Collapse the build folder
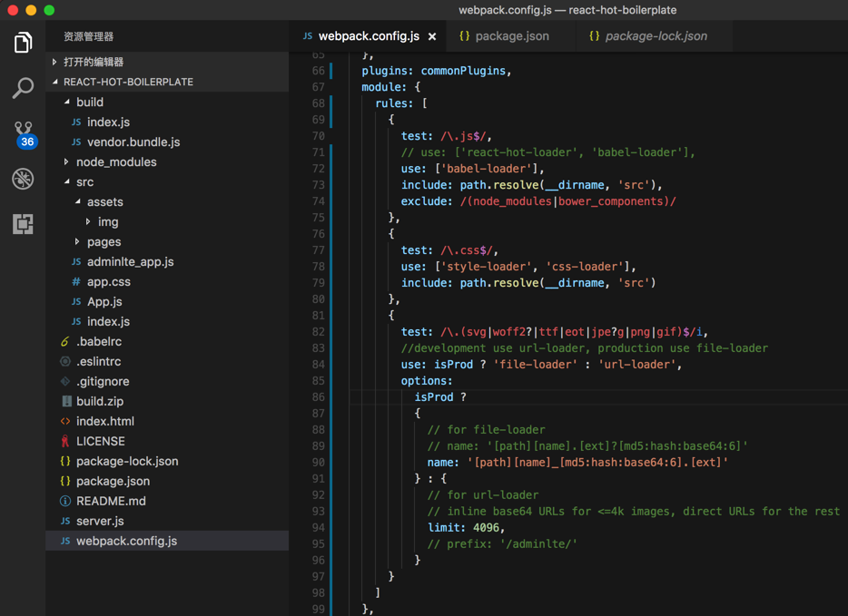The width and height of the screenshot is (848, 616). pos(89,102)
